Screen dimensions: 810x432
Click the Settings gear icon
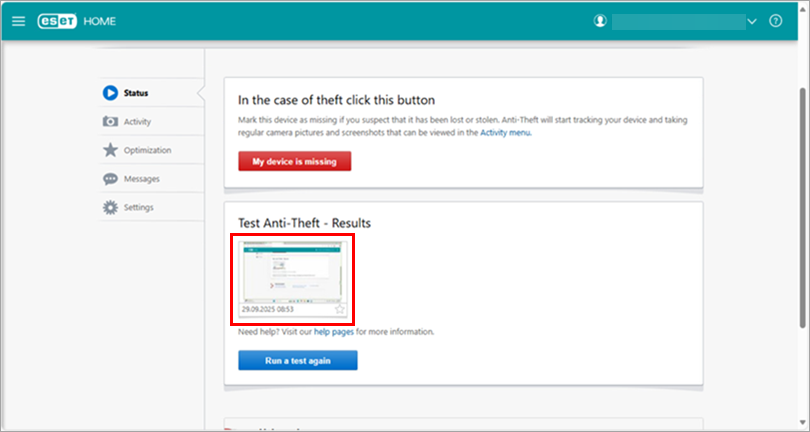(x=110, y=207)
